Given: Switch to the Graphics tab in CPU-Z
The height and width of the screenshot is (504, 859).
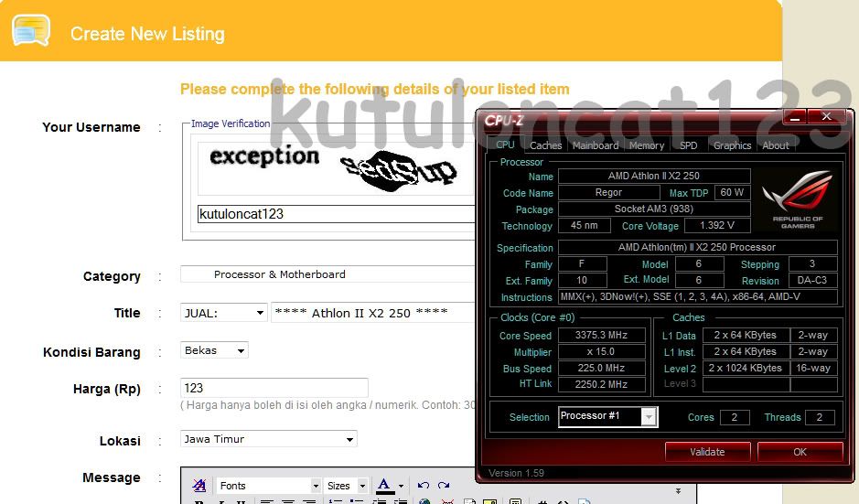Looking at the screenshot, I should tap(732, 145).
